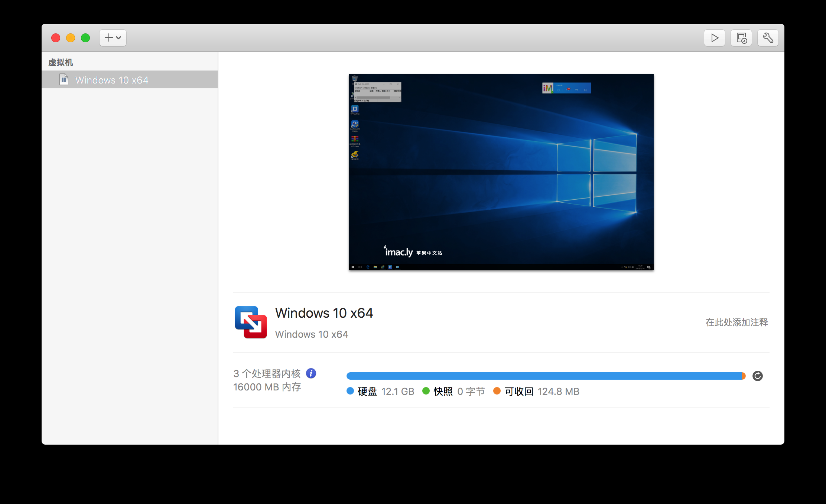
Task: Click the 12.1 GB disk size value
Action: point(398,392)
